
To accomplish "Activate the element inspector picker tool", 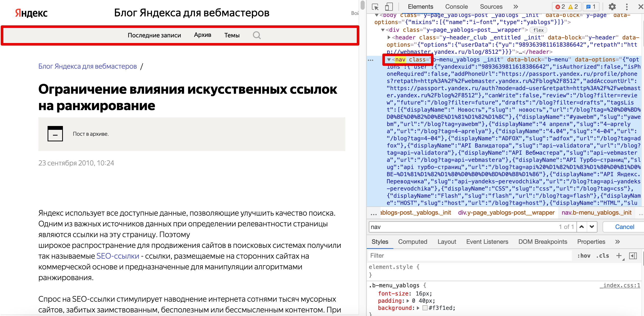I will coord(375,7).
